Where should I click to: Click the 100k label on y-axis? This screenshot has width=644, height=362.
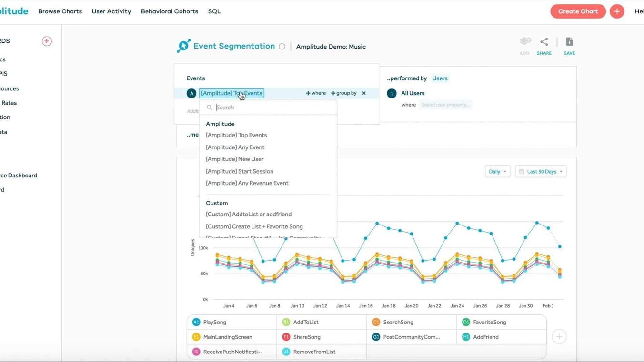pos(203,248)
